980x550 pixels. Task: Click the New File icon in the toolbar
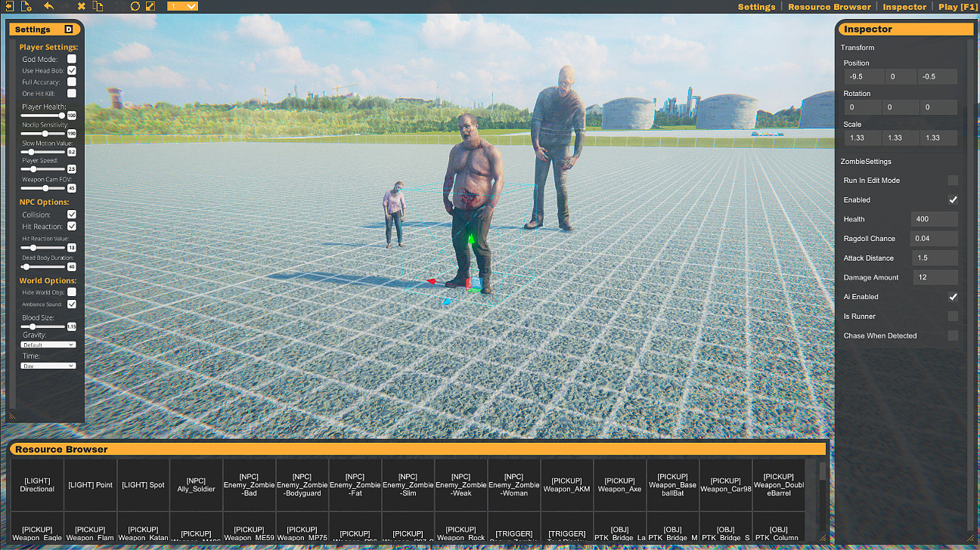pyautogui.click(x=25, y=6)
